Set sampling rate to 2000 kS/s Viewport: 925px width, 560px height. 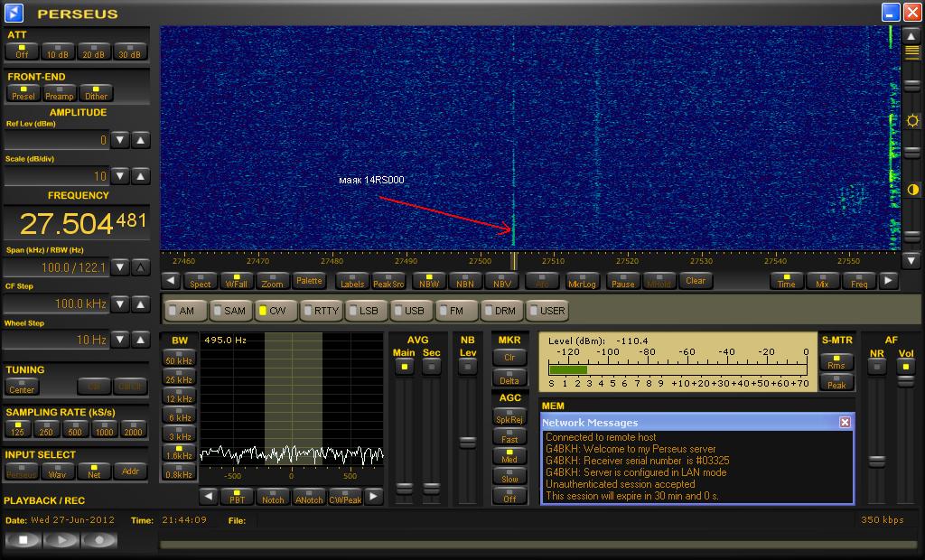(133, 429)
